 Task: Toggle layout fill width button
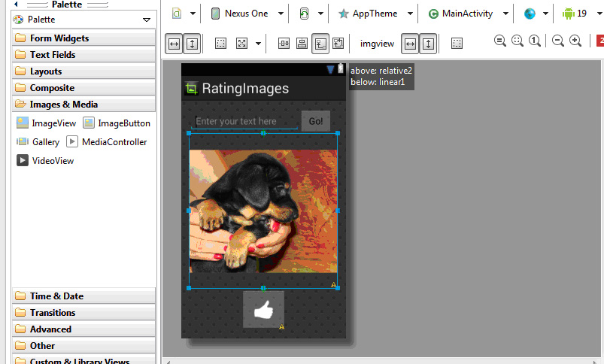(x=174, y=44)
